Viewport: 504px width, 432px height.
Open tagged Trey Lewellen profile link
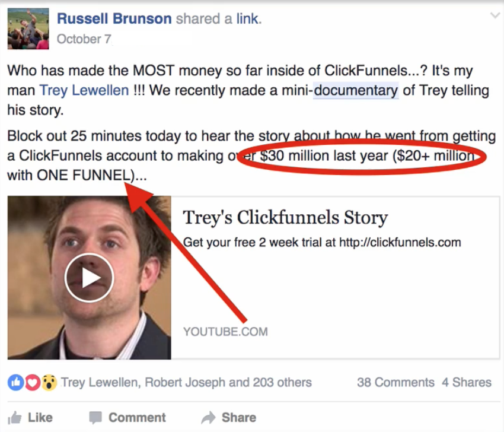tap(84, 90)
